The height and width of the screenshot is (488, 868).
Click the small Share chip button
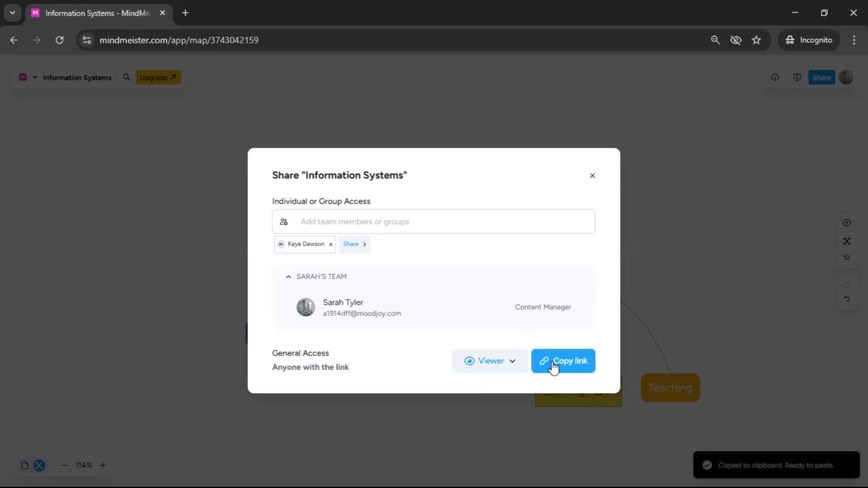tap(354, 244)
